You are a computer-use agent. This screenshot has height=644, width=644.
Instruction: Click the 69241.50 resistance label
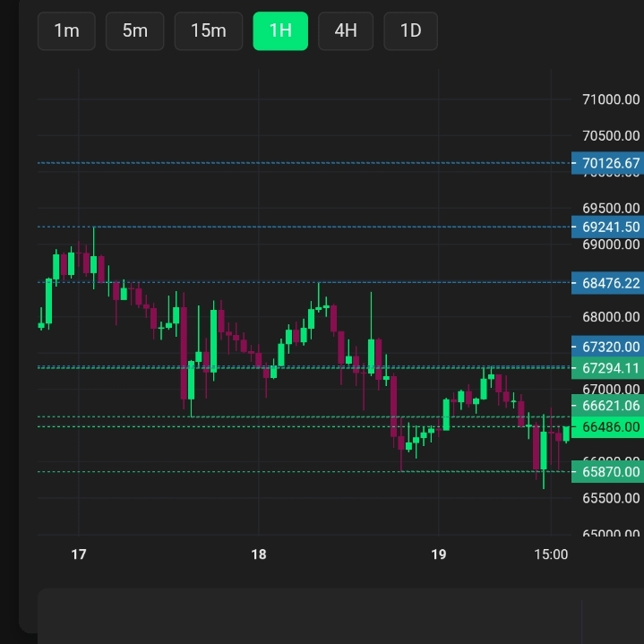click(x=608, y=227)
